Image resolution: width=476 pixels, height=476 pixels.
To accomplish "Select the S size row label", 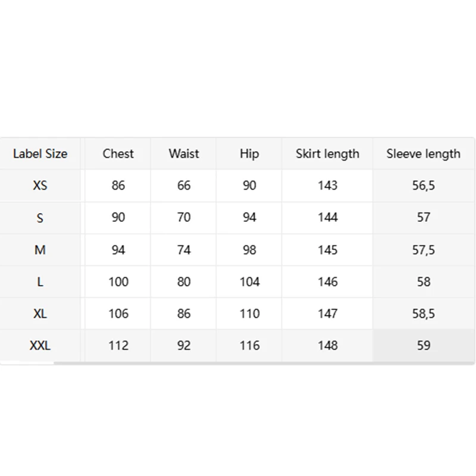I will (40, 218).
